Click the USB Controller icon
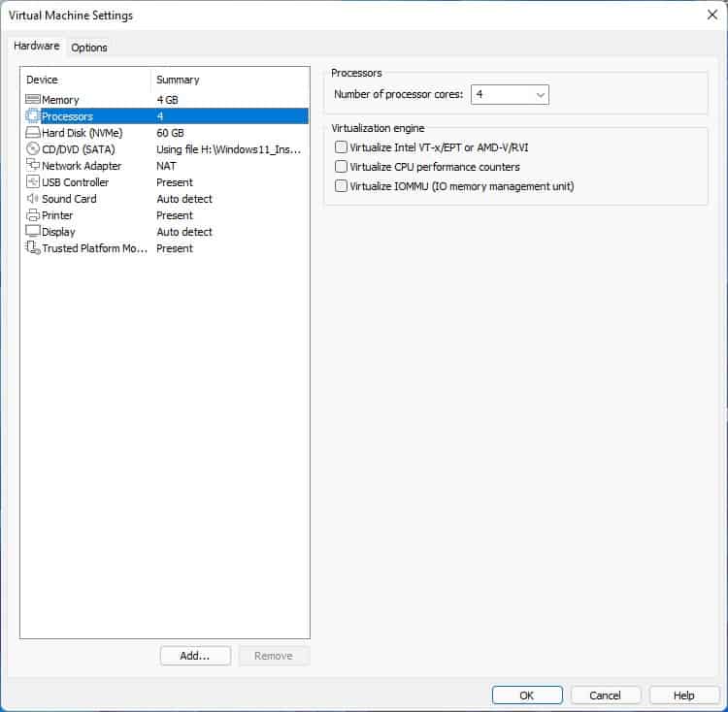 (32, 181)
